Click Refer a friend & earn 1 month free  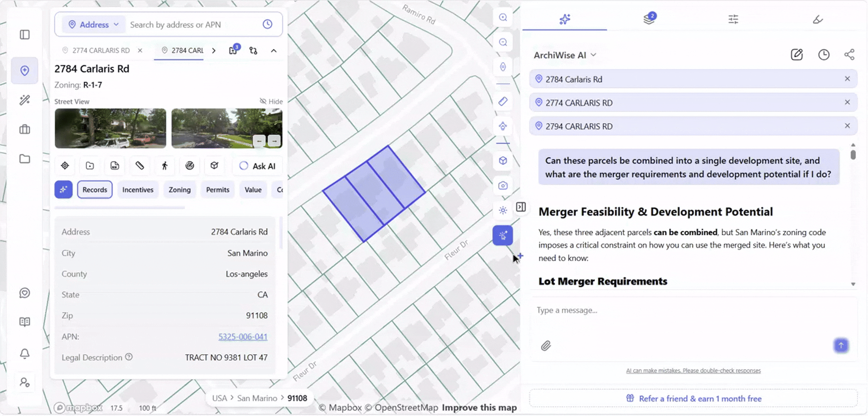693,399
